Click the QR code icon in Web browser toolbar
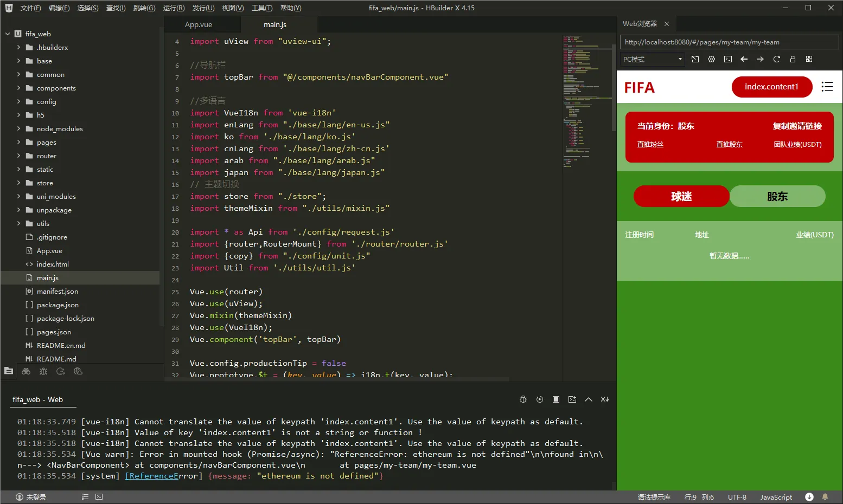 click(809, 59)
